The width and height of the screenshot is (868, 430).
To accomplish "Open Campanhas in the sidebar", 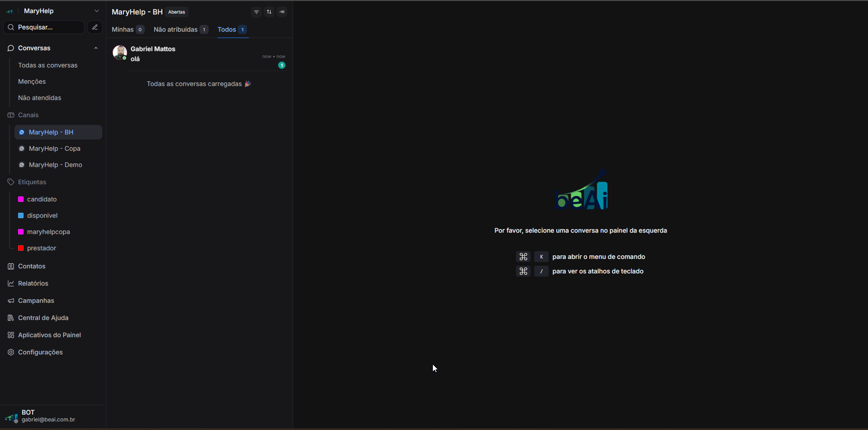I will (36, 301).
